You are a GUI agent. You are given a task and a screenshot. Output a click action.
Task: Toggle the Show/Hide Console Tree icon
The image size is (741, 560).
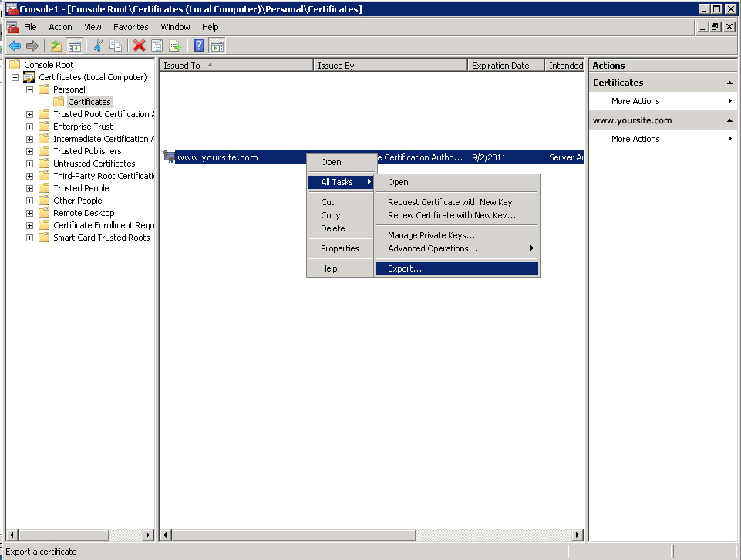click(x=74, y=46)
